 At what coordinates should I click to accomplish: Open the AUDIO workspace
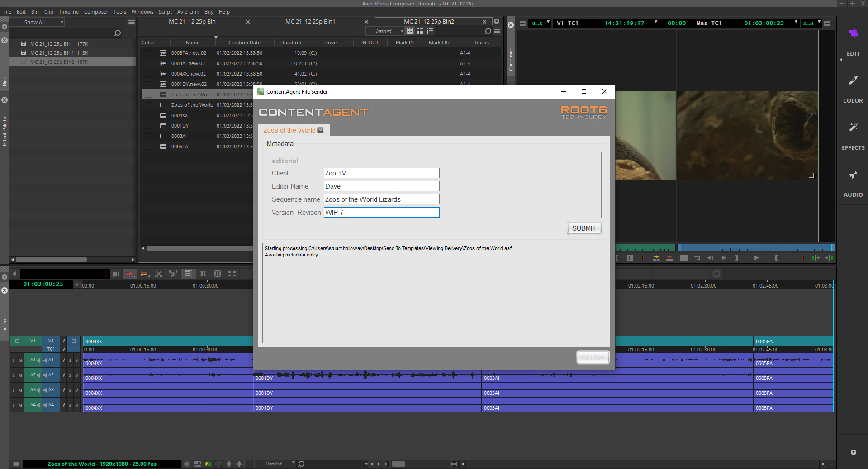tap(853, 183)
